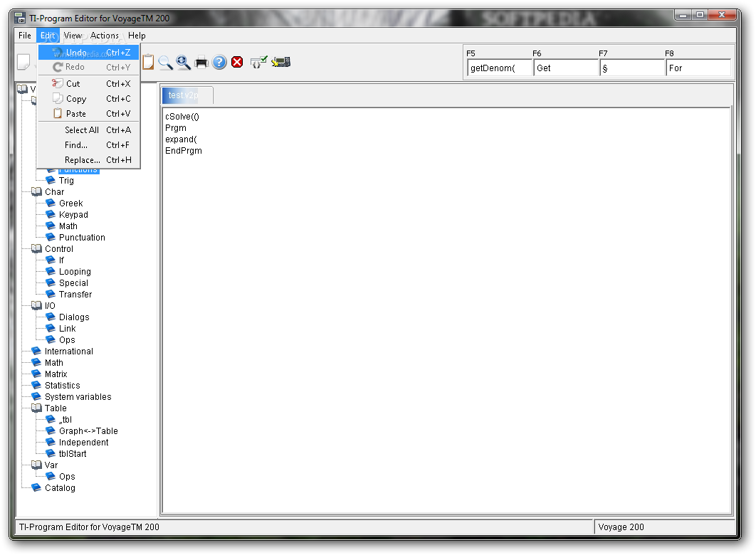Select Ops under Var
Viewport: 756px width, 555px height.
click(67, 477)
